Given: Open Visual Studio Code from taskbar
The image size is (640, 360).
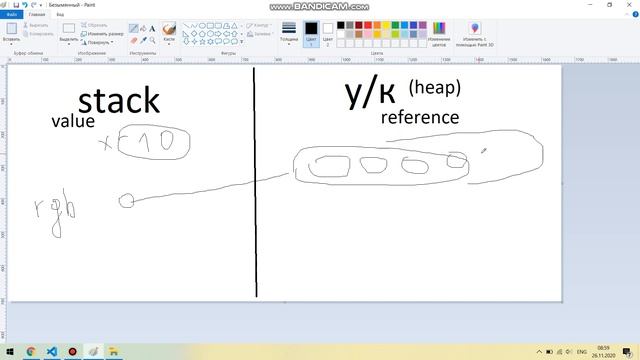Looking at the screenshot, I should click(x=52, y=351).
